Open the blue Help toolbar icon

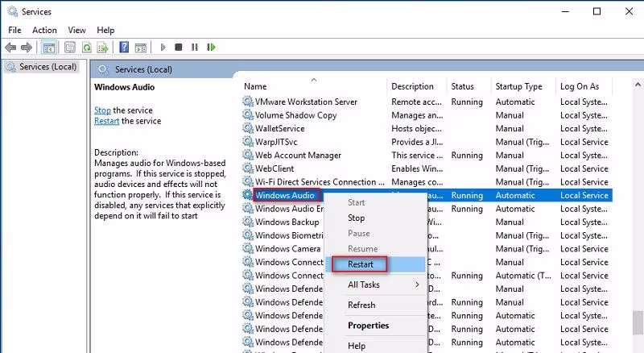124,48
